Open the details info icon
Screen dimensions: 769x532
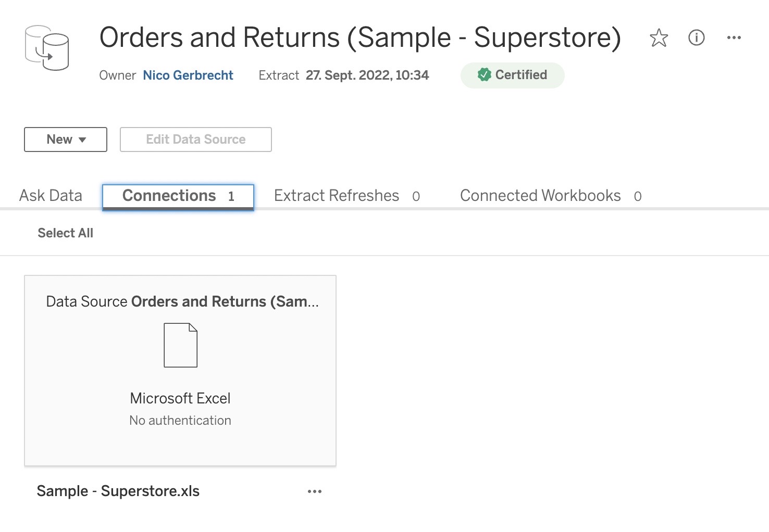pyautogui.click(x=696, y=37)
